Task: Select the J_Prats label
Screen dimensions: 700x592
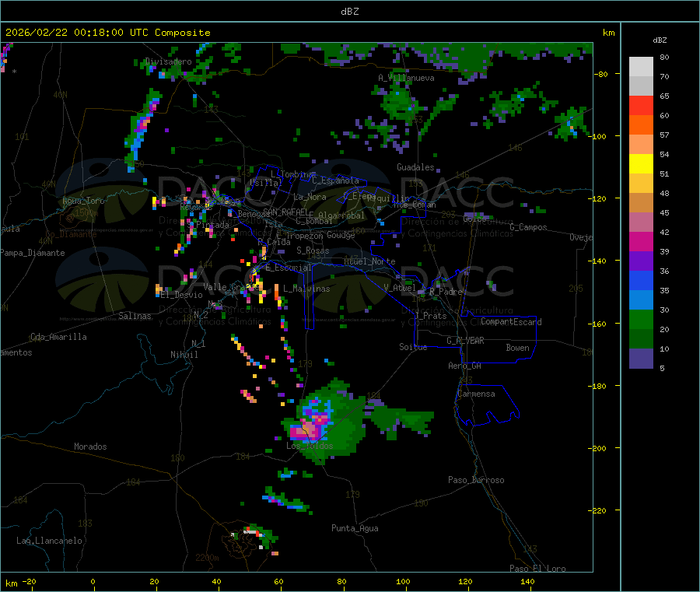Action: (x=431, y=315)
